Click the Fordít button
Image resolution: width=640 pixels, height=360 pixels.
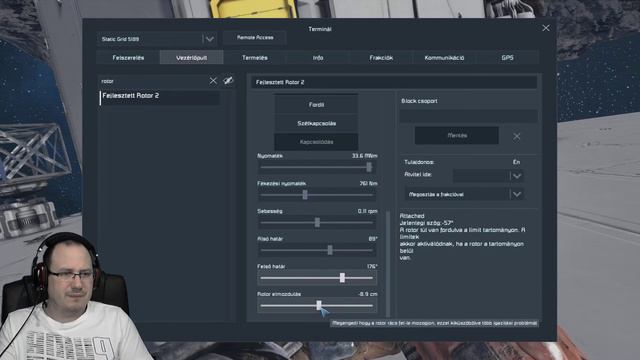(x=316, y=104)
